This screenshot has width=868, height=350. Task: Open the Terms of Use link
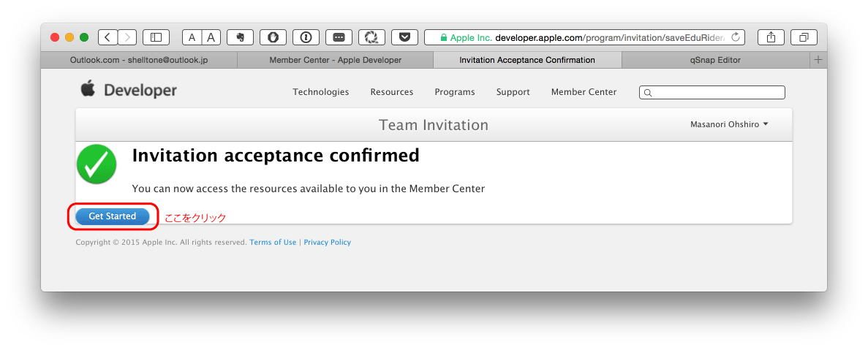click(273, 242)
